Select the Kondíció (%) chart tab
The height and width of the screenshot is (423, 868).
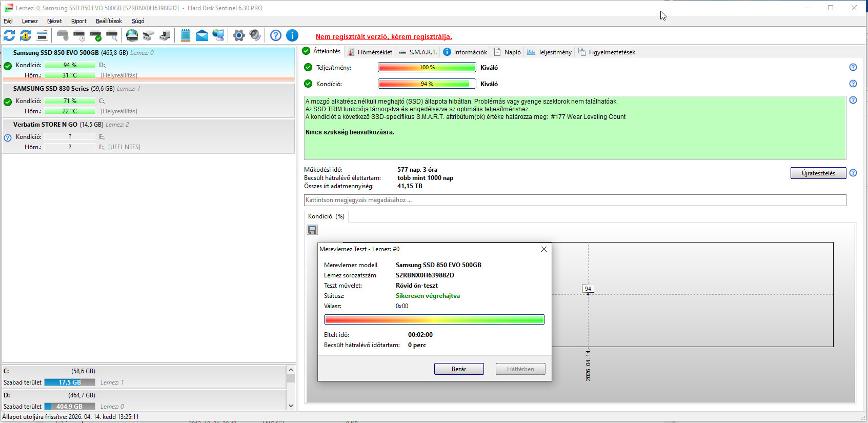tap(326, 216)
